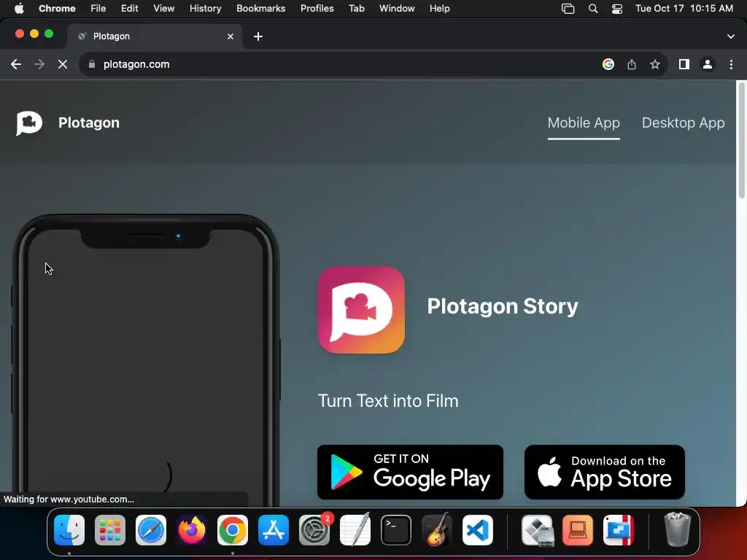
Task: Open Spotlight search in menu bar
Action: [x=593, y=9]
